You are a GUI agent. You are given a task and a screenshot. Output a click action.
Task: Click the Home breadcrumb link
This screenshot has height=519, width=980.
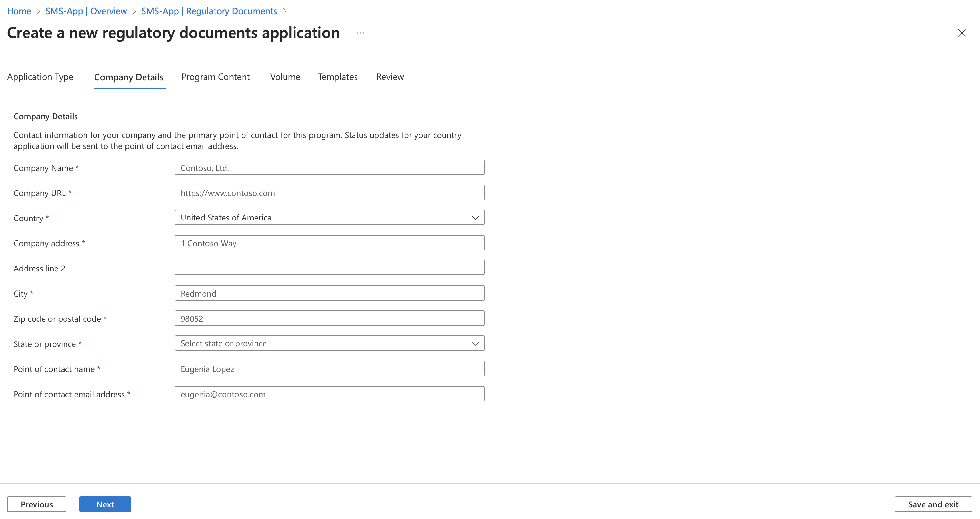tap(19, 11)
